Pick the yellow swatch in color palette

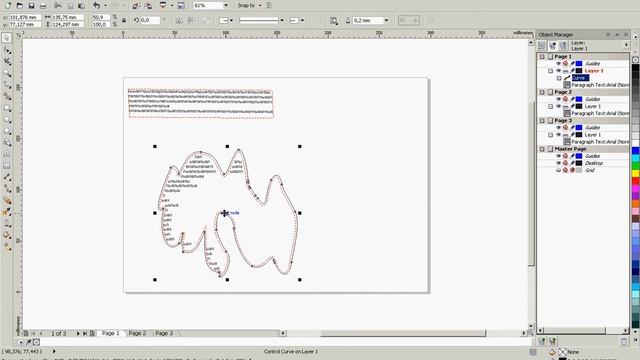(636, 173)
